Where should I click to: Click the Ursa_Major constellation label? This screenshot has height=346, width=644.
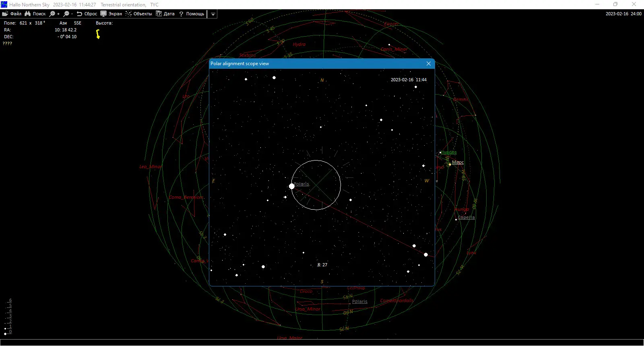click(x=290, y=338)
